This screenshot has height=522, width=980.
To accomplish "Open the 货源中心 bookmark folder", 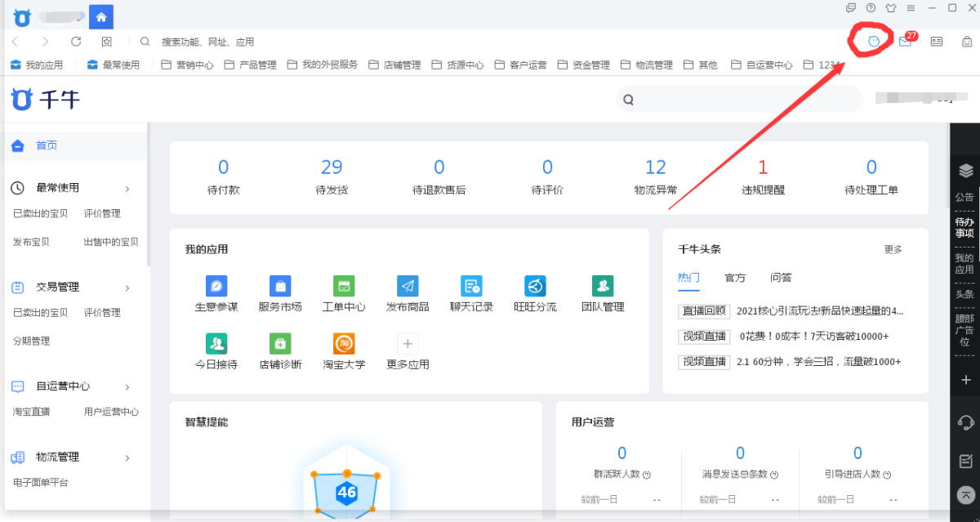I will pos(457,65).
